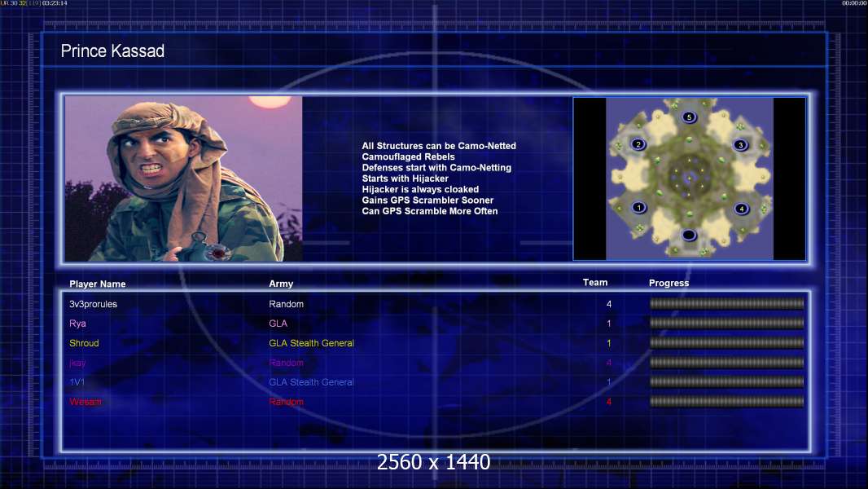Select player name Shroud

(84, 343)
